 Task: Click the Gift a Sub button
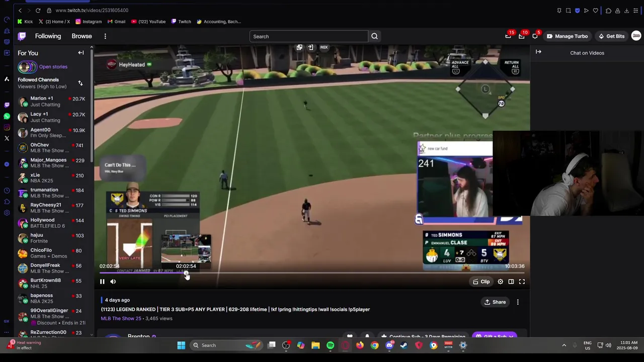[495, 336]
